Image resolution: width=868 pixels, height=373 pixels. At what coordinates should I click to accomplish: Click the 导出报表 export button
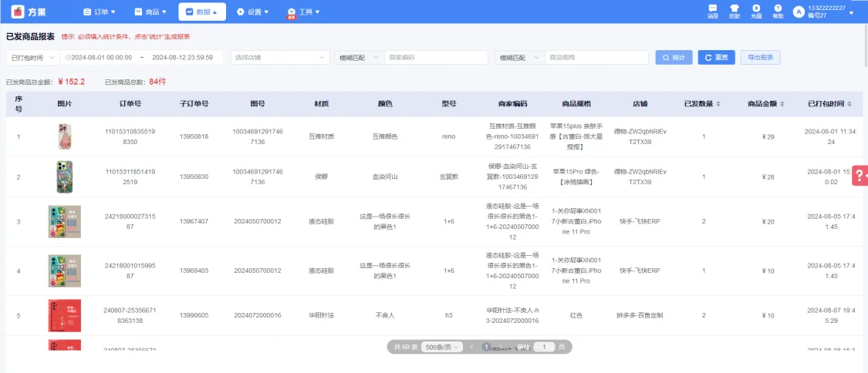[x=760, y=58]
